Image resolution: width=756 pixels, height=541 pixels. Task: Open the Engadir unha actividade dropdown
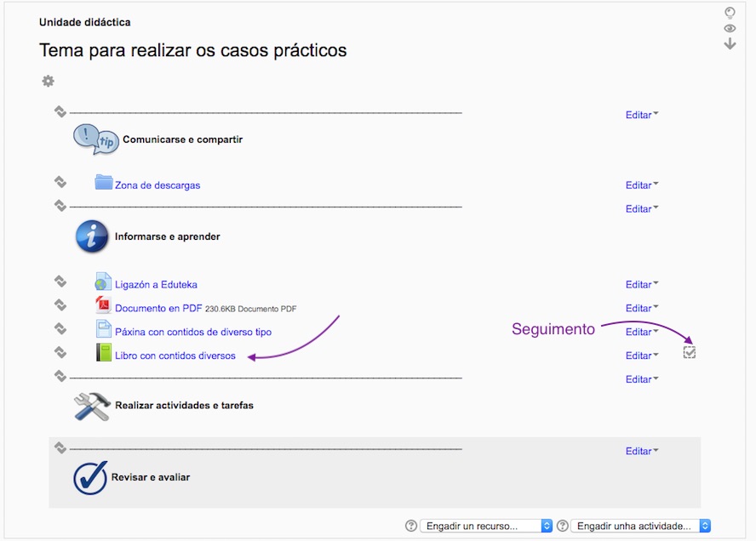click(x=640, y=527)
